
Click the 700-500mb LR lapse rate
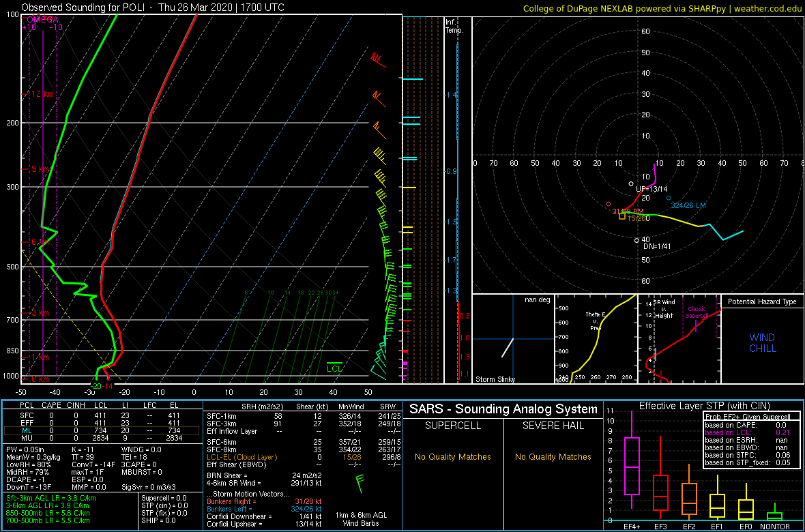[x=48, y=520]
